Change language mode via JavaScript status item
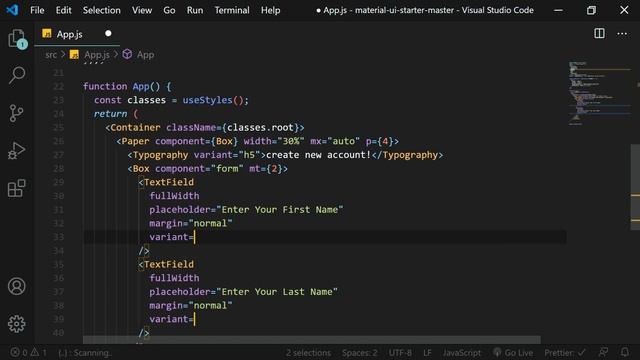640x360 pixels. [x=462, y=353]
